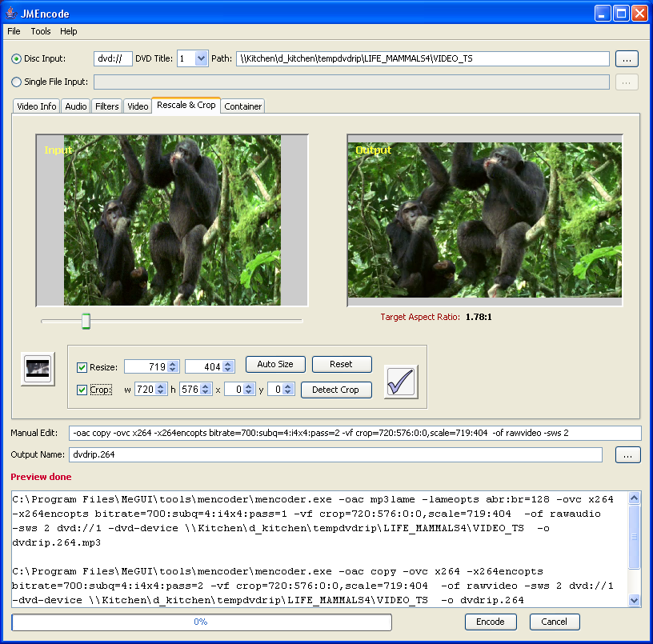Select the Disc Input radio button
653x644 pixels.
coord(16,58)
